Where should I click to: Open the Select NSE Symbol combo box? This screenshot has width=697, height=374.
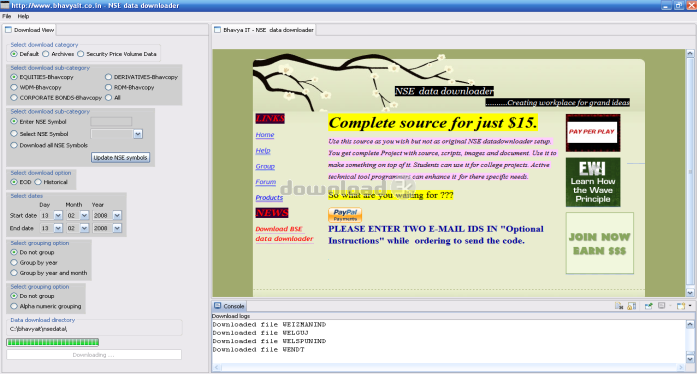(116, 134)
